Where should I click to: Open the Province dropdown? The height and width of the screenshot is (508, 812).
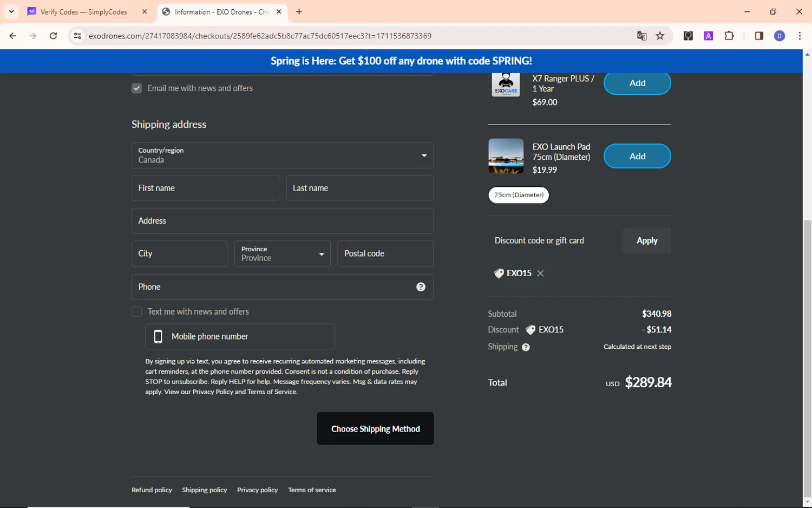283,253
